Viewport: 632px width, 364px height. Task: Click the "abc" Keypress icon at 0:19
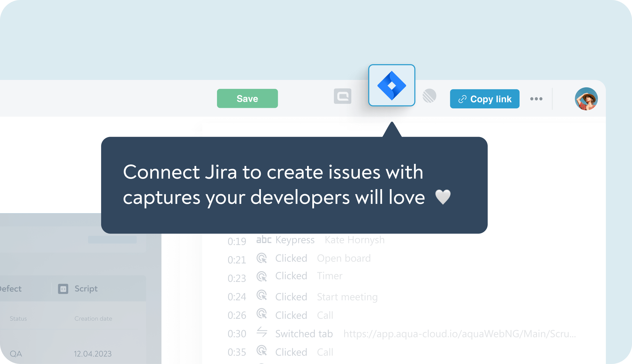click(x=264, y=239)
